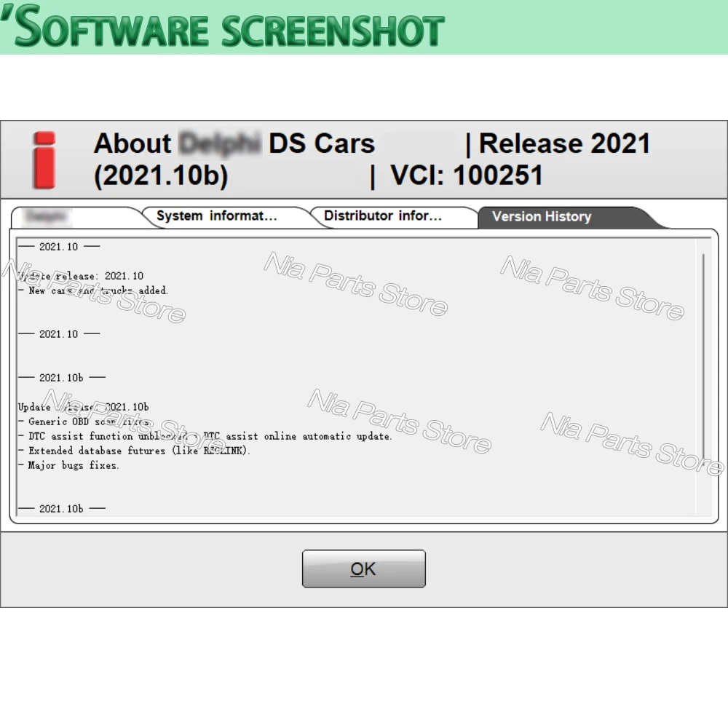Viewport: 728px width, 728px height.
Task: Click the 'VCI: 100251' text in header
Action: pos(467,175)
